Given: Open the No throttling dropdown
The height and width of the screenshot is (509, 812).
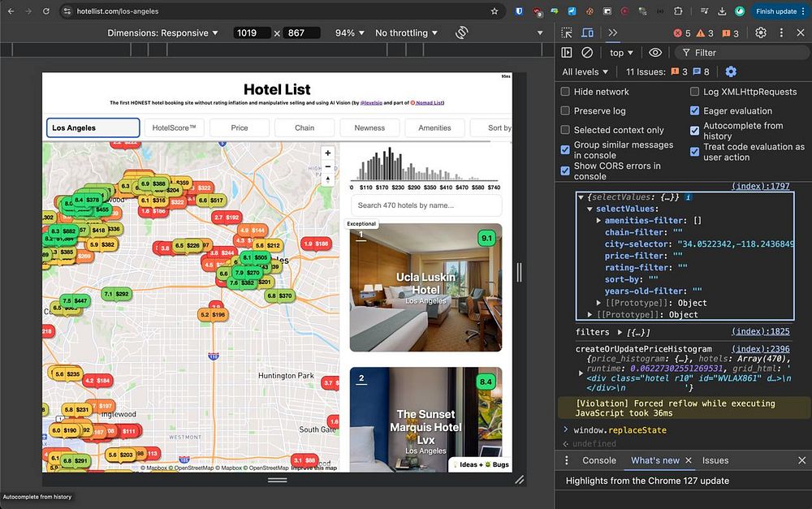Looking at the screenshot, I should click(x=406, y=33).
